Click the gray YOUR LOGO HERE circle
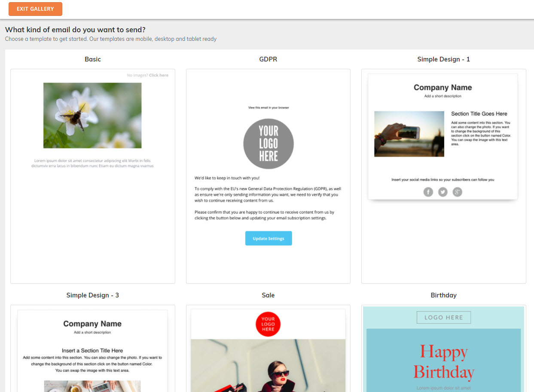Screen dimensions: 534x392 (269, 144)
